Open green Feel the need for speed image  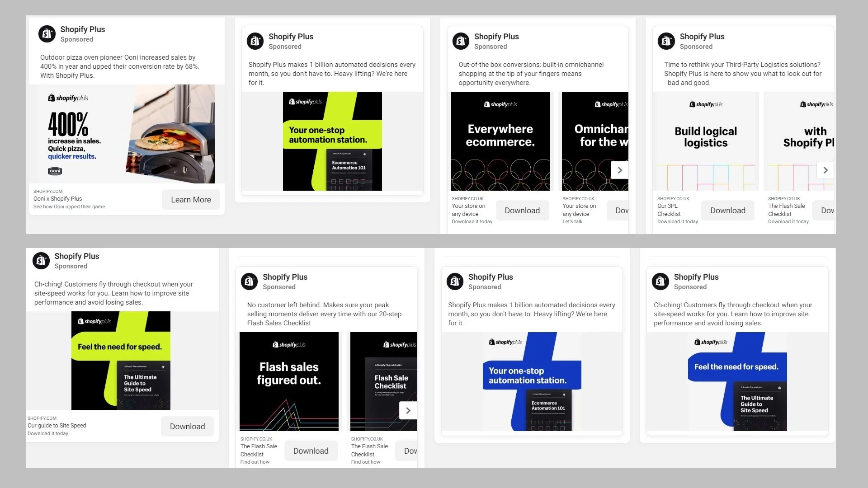coord(121,361)
